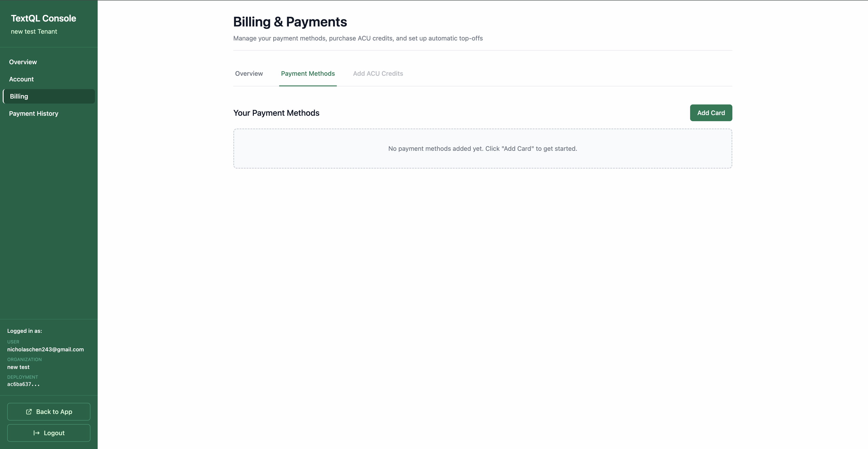Click the truncated deployment ID ac6ba637
The width and height of the screenshot is (868, 449).
click(24, 384)
